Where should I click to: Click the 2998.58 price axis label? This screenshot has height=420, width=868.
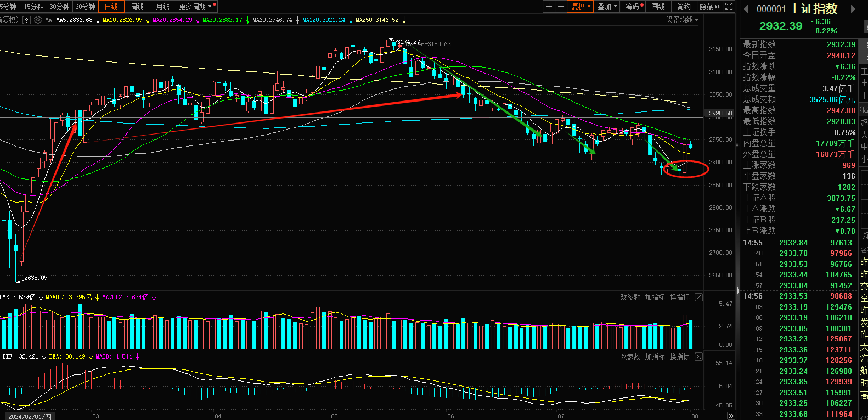point(720,114)
